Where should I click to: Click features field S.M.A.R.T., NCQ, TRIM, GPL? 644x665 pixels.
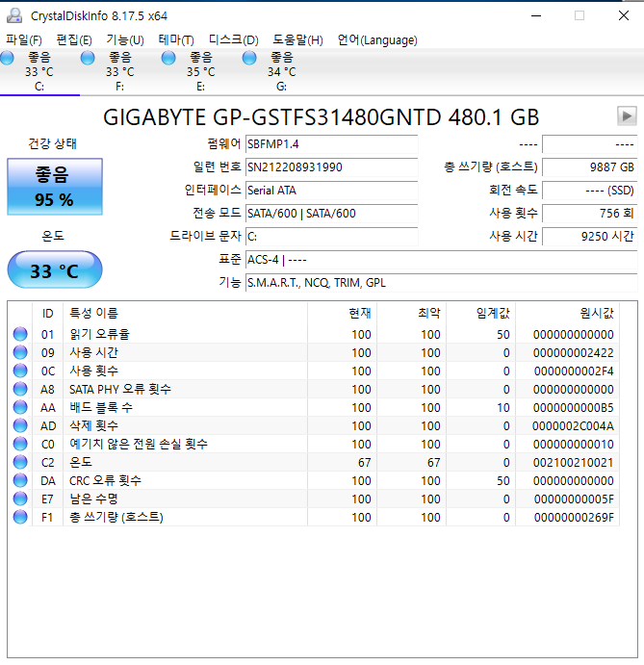pos(441,282)
